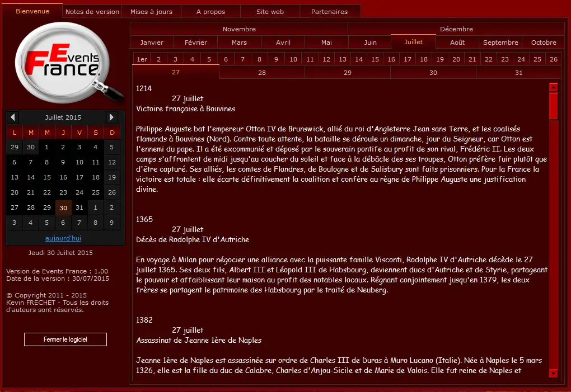Image resolution: width=571 pixels, height=392 pixels.
Task: Select the Juin month tab
Action: click(x=370, y=42)
